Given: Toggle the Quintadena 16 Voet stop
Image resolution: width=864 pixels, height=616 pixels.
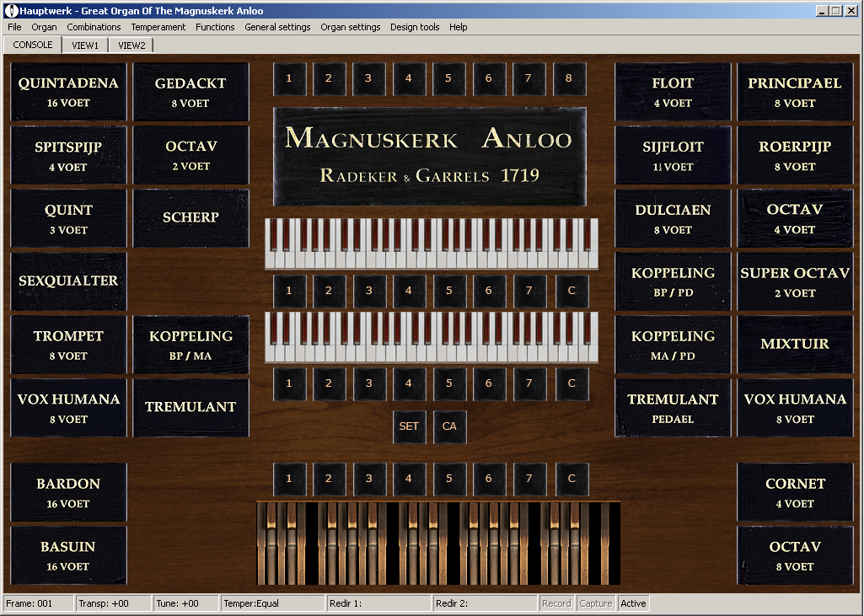Looking at the screenshot, I should point(68,92).
